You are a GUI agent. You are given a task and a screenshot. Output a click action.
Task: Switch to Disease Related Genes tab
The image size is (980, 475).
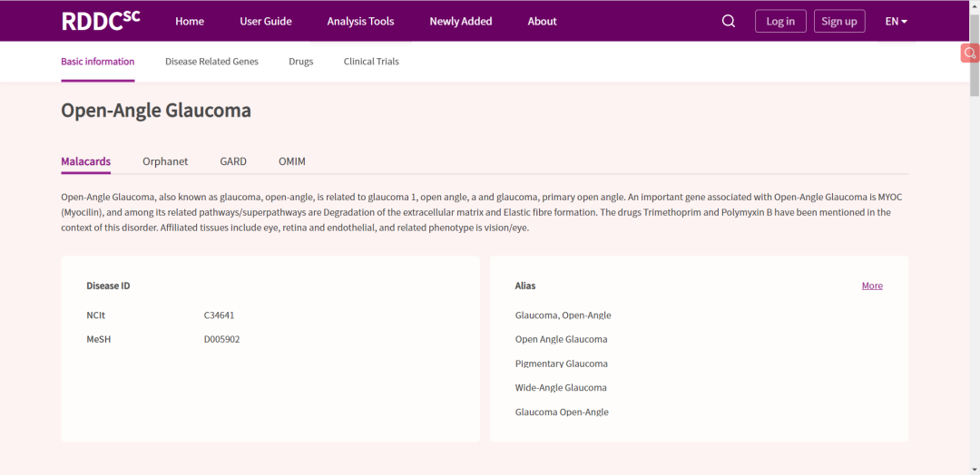click(211, 62)
